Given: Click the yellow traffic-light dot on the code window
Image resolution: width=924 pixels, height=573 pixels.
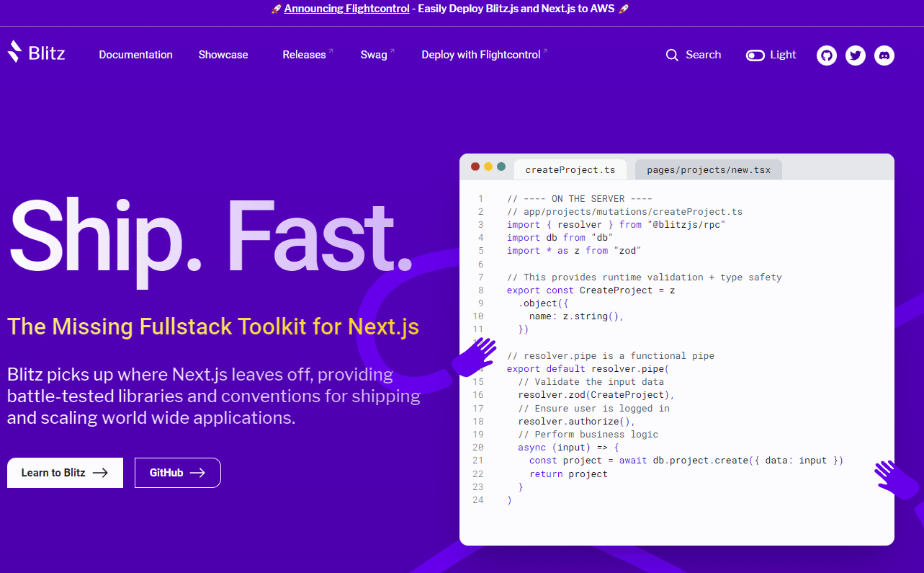Looking at the screenshot, I should (487, 166).
